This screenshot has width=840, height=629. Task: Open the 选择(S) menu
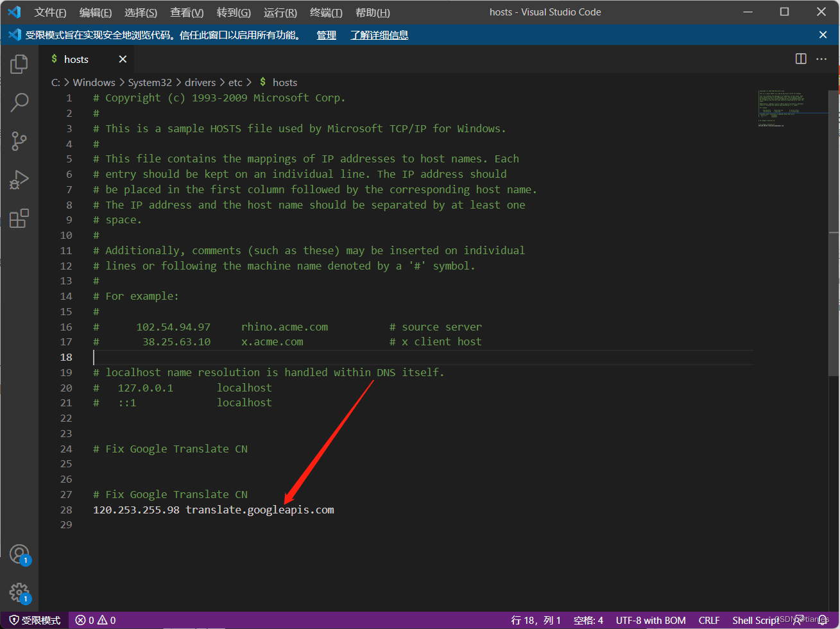(x=141, y=13)
